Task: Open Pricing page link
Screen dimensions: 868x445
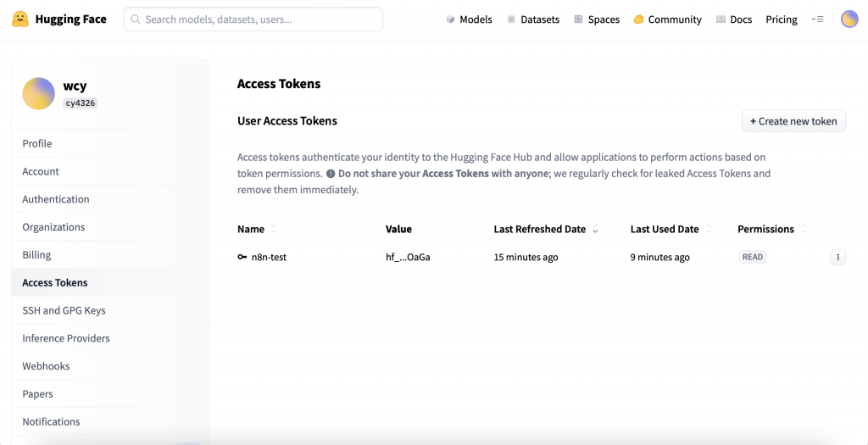Action: click(781, 19)
